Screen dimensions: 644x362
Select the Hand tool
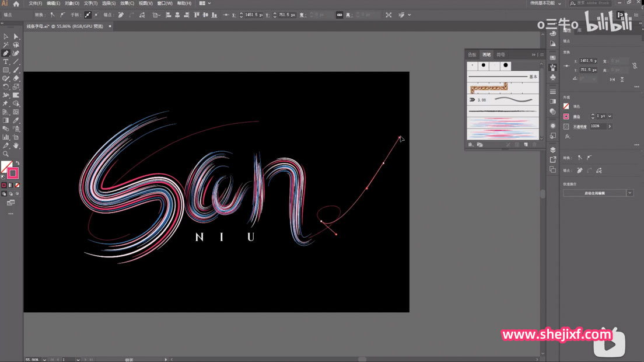pos(16,145)
